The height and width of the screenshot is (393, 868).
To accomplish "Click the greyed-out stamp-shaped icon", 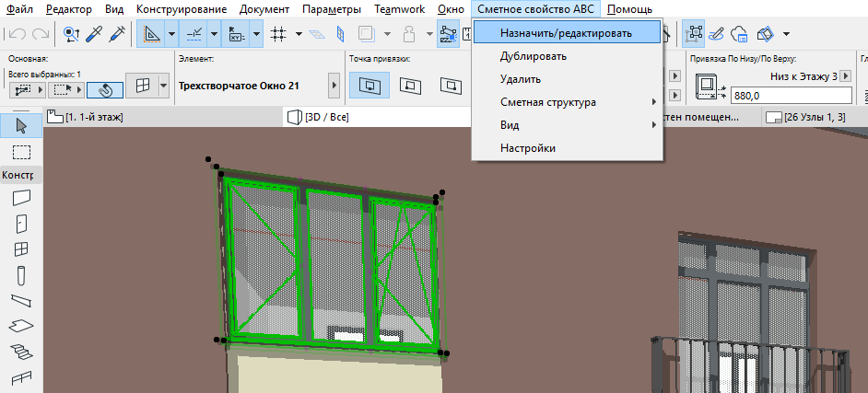I will coord(410,34).
